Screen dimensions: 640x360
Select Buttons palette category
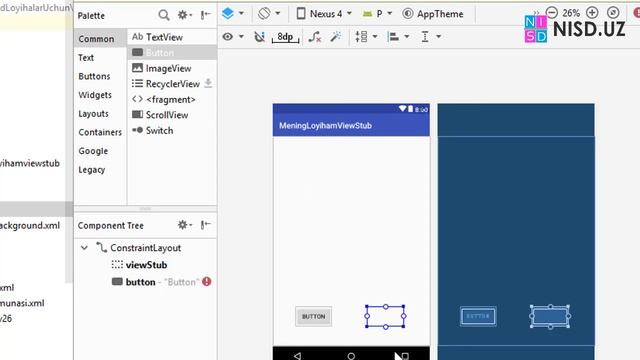(94, 76)
